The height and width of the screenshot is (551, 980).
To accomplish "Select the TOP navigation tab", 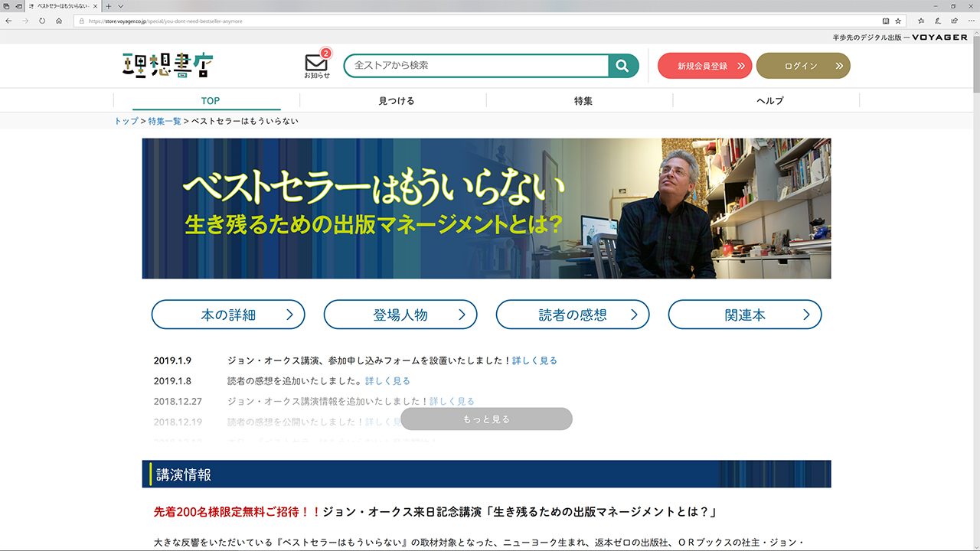I will [x=210, y=100].
